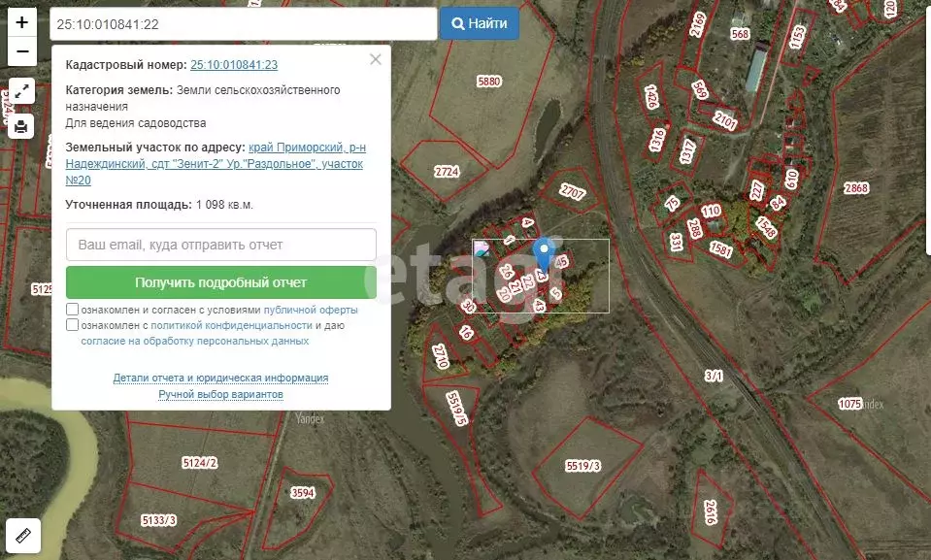This screenshot has height=560, width=931.
Task: Select parcel labeled 5133/3 on map
Action: point(159,520)
